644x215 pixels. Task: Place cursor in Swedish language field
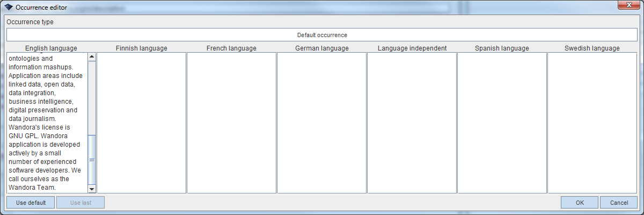coord(592,123)
